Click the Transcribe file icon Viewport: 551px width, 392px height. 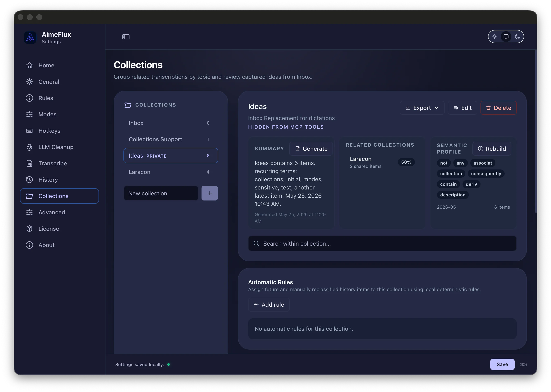29,163
